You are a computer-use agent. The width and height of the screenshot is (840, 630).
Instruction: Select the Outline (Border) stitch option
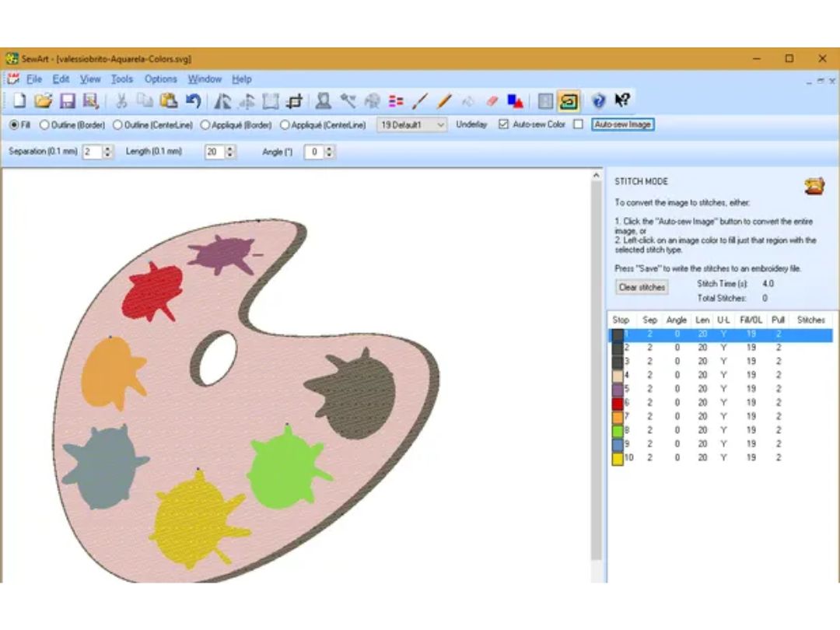pos(44,124)
